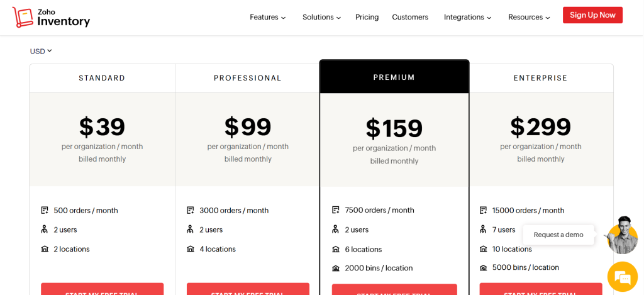644x295 pixels.
Task: Open the Resources dropdown menu
Action: point(529,17)
